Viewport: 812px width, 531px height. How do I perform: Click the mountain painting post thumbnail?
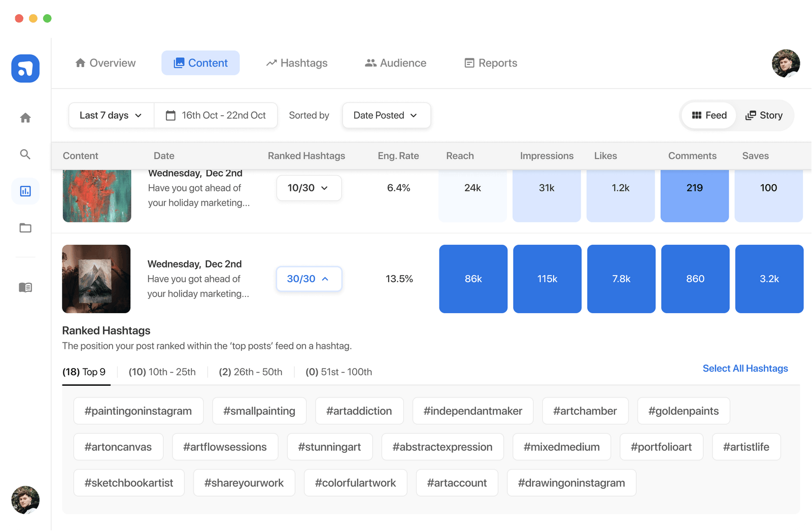point(96,279)
